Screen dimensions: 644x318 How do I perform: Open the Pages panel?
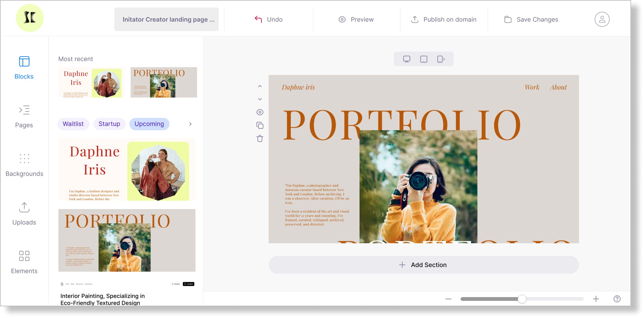pos(24,116)
